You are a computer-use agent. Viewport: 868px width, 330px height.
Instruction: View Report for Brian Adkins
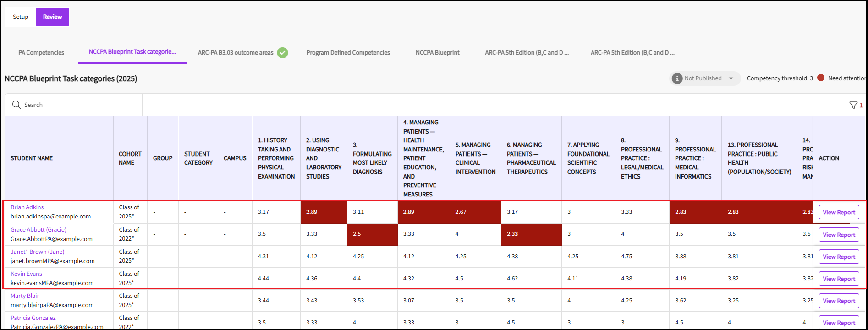pyautogui.click(x=839, y=212)
